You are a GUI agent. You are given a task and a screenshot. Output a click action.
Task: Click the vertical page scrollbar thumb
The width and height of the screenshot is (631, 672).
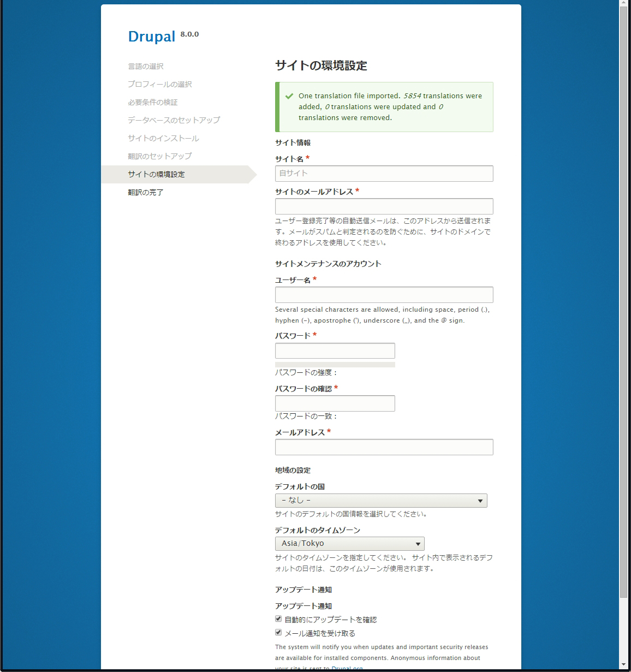point(623,300)
